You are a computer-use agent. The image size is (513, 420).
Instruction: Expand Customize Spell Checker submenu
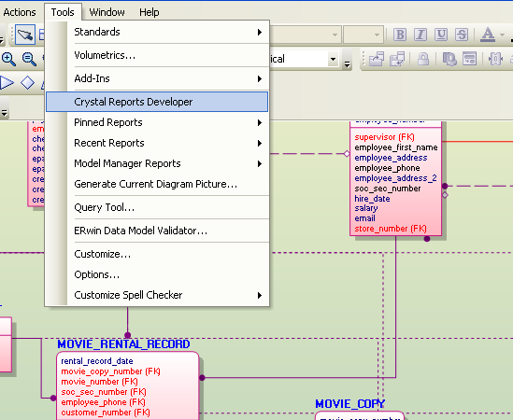click(x=157, y=295)
